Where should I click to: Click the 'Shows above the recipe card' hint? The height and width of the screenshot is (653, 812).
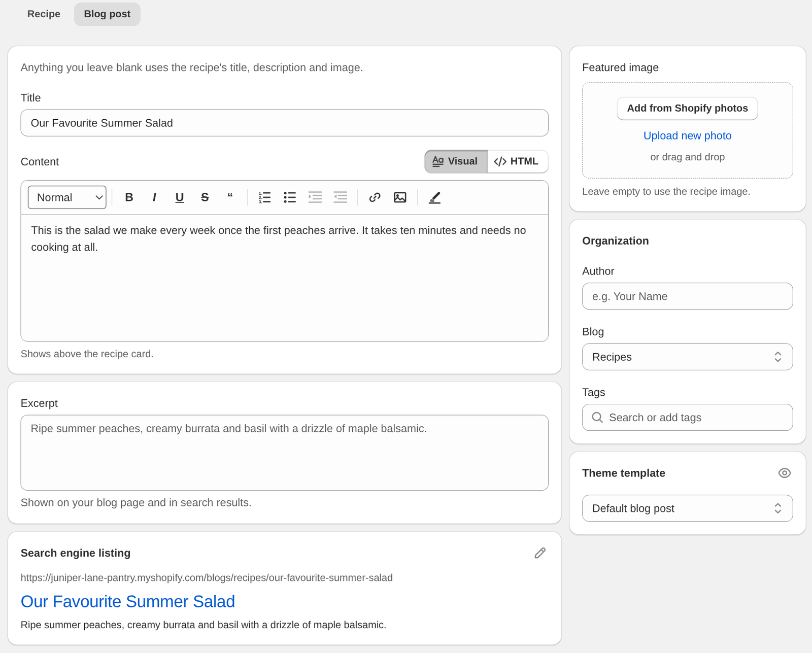(x=87, y=354)
